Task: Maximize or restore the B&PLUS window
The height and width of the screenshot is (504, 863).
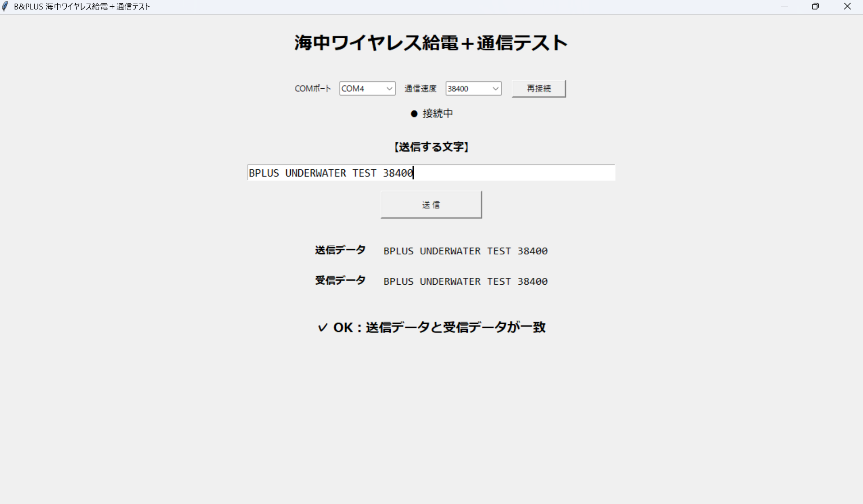Action: [815, 6]
